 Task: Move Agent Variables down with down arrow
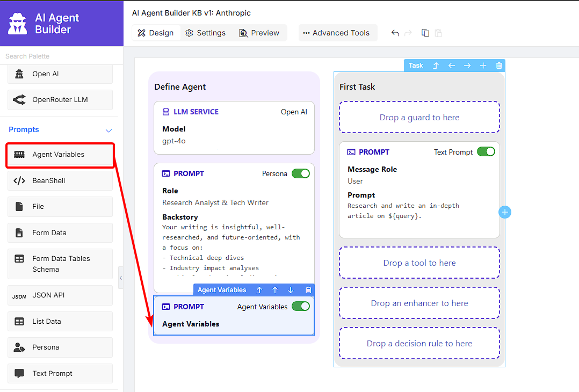pos(291,290)
